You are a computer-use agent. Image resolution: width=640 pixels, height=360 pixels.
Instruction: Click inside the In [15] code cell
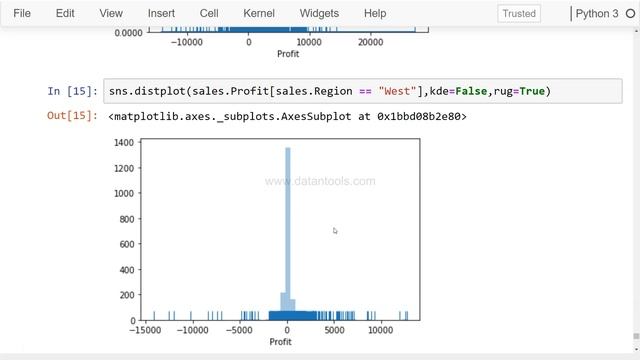coord(363,91)
